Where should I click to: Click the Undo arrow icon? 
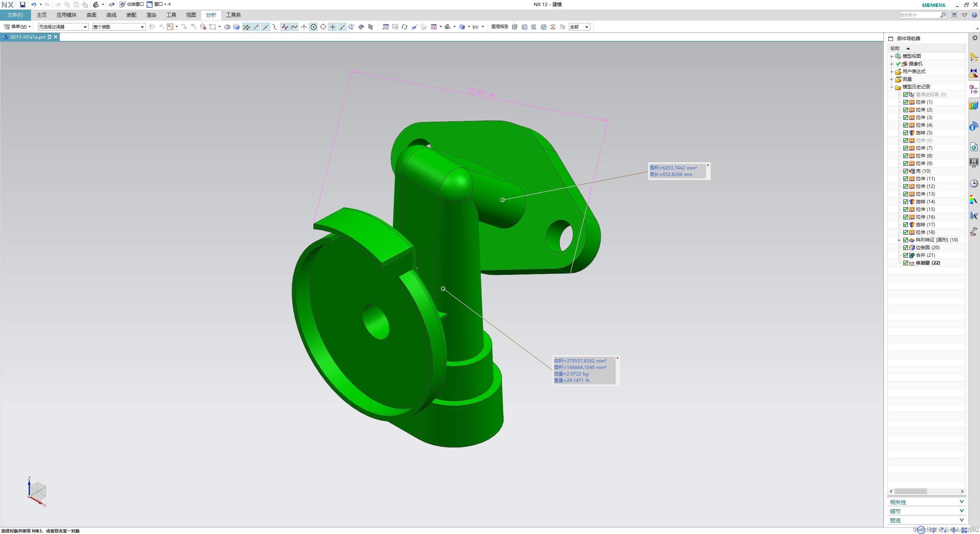[x=34, y=5]
